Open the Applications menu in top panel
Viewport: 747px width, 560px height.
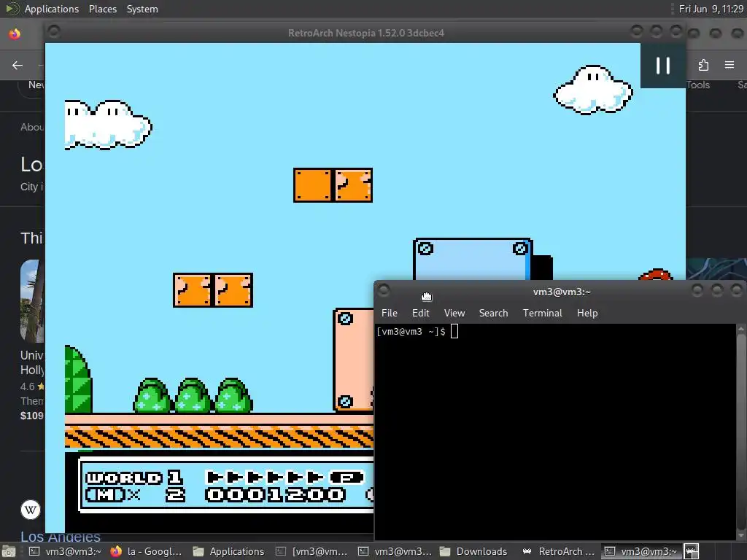pos(52,9)
